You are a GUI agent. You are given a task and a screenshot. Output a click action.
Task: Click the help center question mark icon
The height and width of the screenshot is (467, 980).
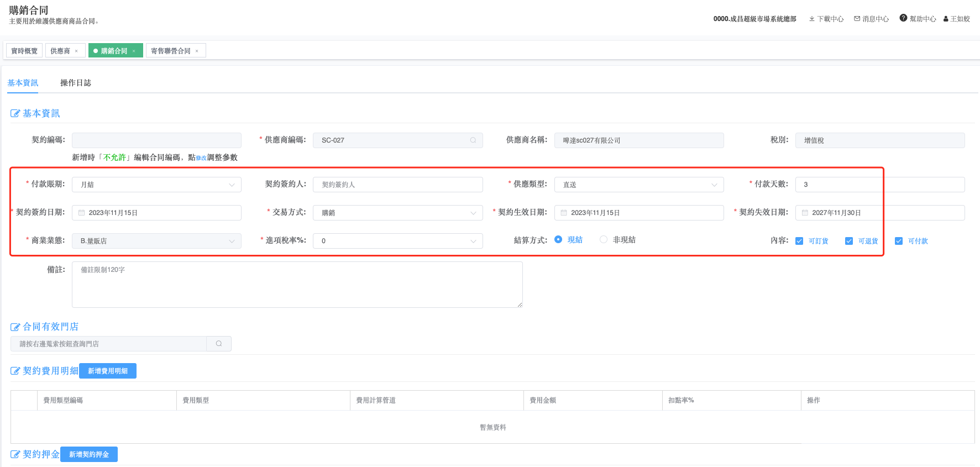click(x=903, y=18)
